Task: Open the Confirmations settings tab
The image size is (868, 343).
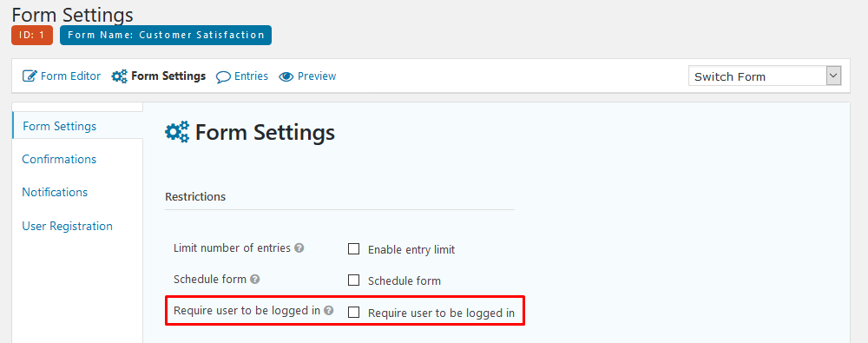Action: (x=59, y=159)
